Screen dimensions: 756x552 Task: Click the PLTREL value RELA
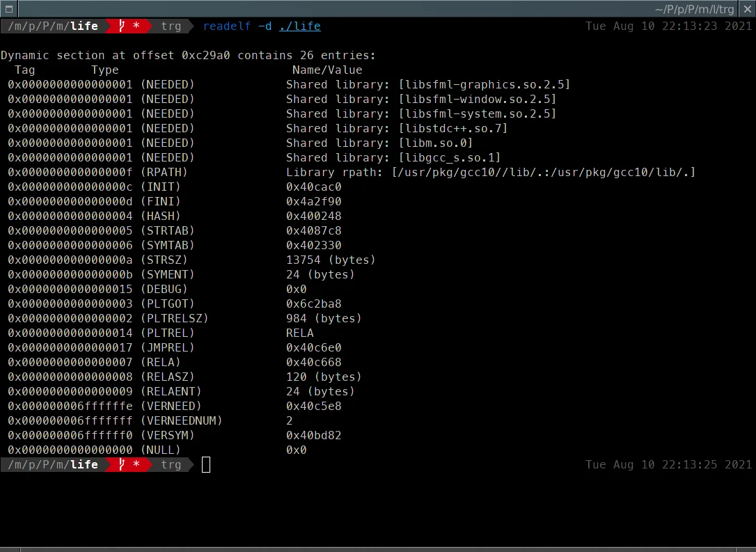pos(300,333)
